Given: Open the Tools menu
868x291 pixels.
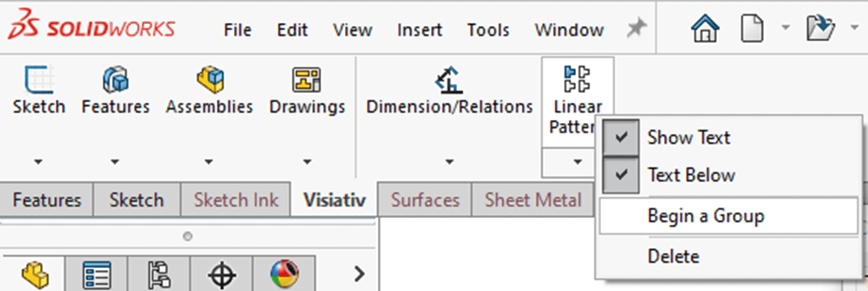Looking at the screenshot, I should coord(488,29).
